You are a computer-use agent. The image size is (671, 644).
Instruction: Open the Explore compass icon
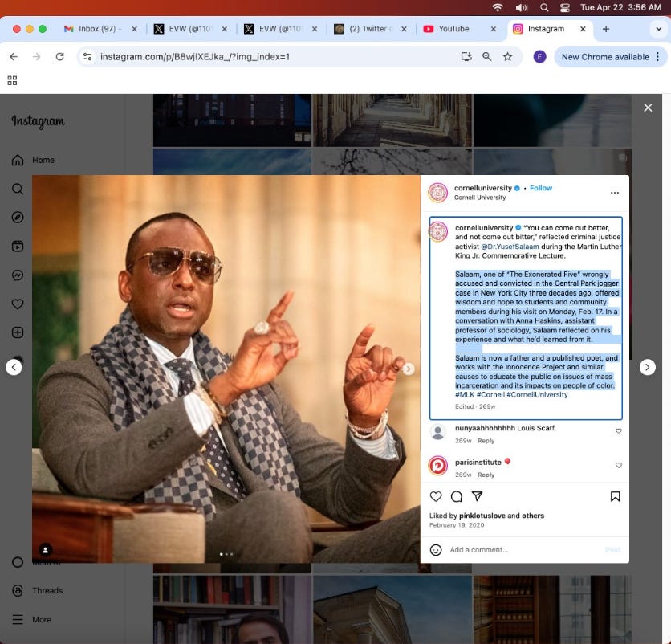click(18, 218)
